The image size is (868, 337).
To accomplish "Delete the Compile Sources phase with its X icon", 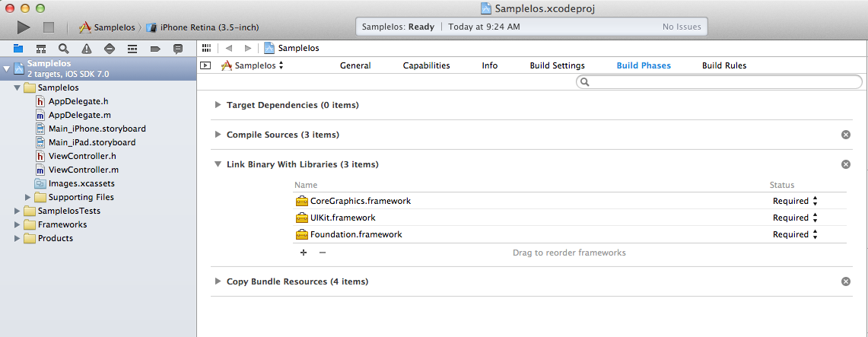I will pos(845,135).
